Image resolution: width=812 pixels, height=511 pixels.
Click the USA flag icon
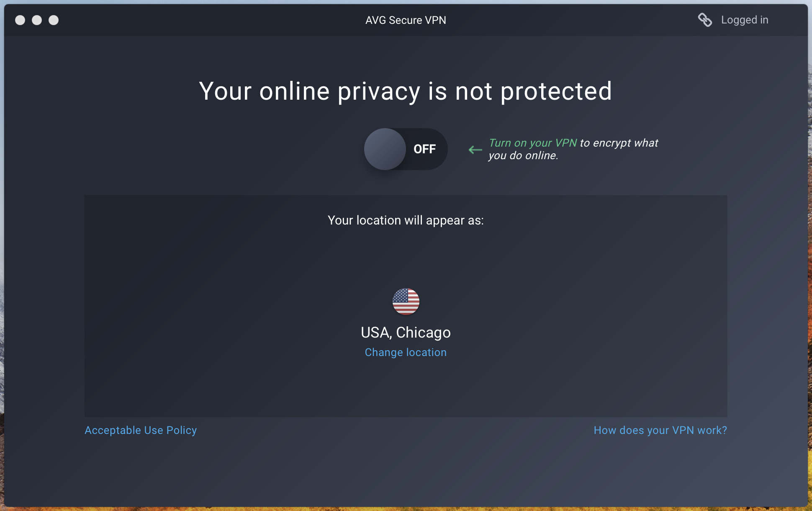point(406,302)
